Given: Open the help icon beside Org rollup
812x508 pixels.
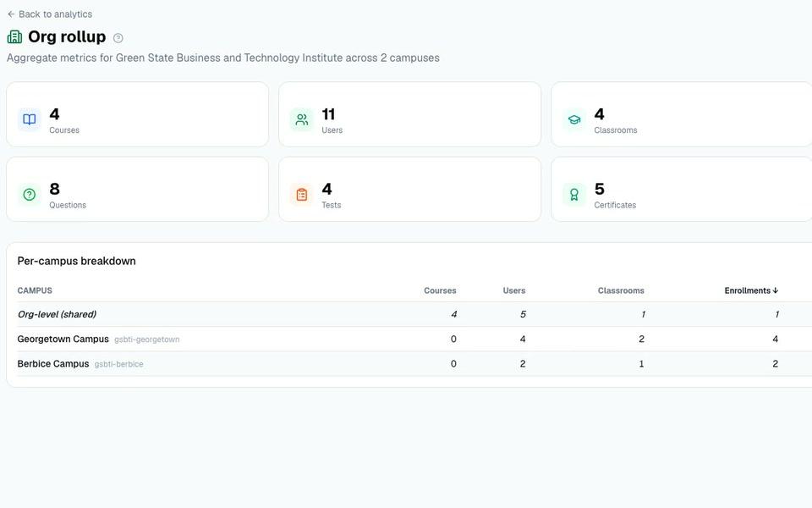Looking at the screenshot, I should tap(118, 38).
